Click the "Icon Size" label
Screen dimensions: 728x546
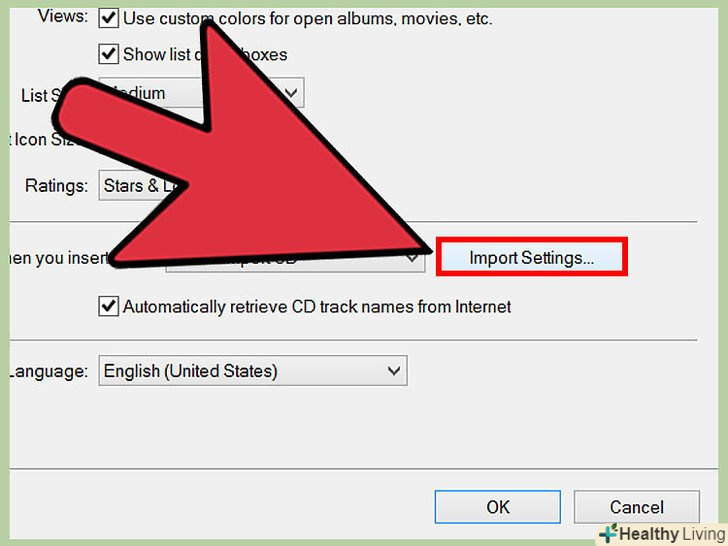pyautogui.click(x=44, y=139)
